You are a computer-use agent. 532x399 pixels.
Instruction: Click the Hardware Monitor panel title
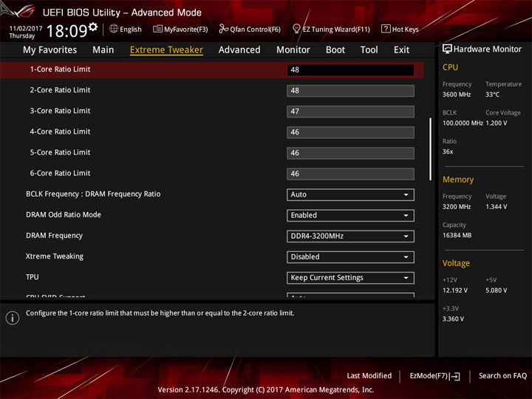pyautogui.click(x=487, y=50)
